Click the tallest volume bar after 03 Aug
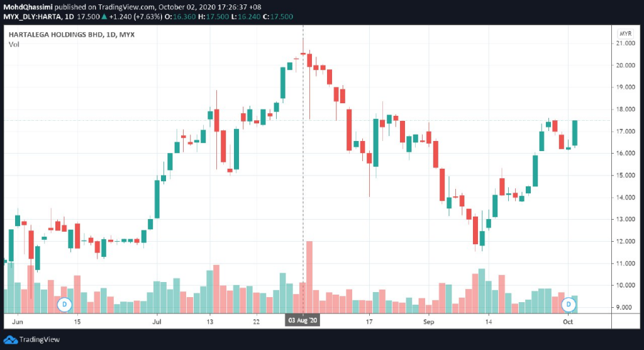Screen dimensions: 644x350 (309, 277)
